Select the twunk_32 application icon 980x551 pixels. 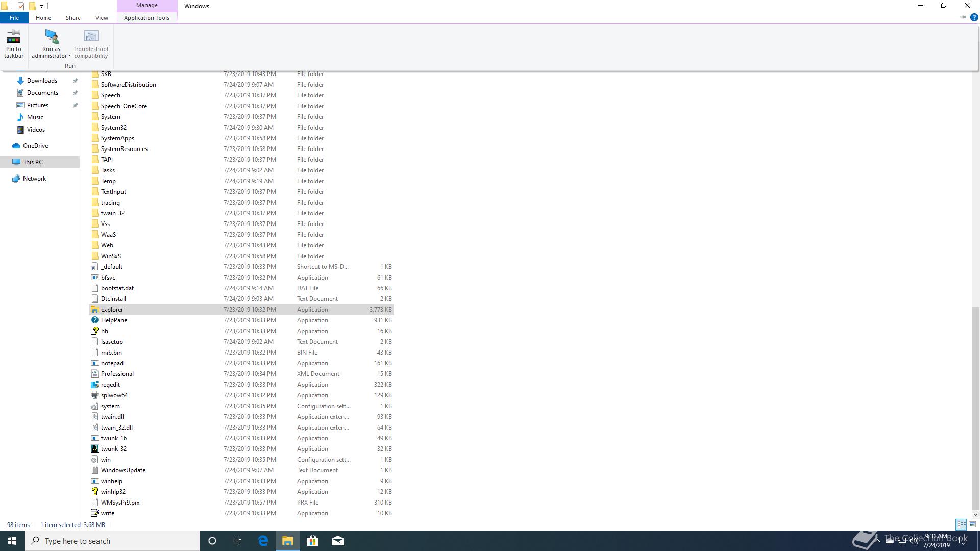(x=94, y=449)
